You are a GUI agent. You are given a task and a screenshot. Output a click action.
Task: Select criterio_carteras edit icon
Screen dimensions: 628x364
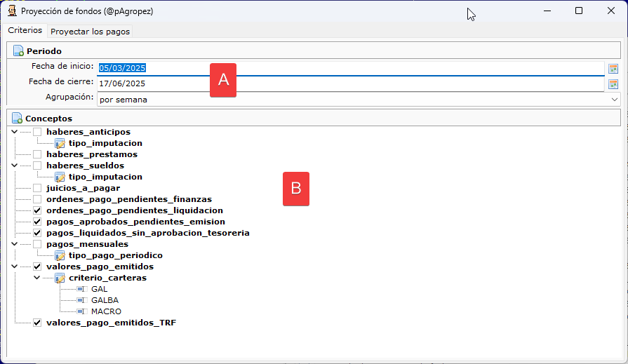(60, 278)
